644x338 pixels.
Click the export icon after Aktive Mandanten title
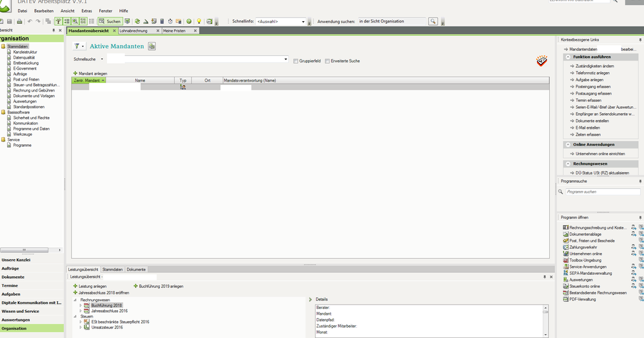(x=152, y=46)
